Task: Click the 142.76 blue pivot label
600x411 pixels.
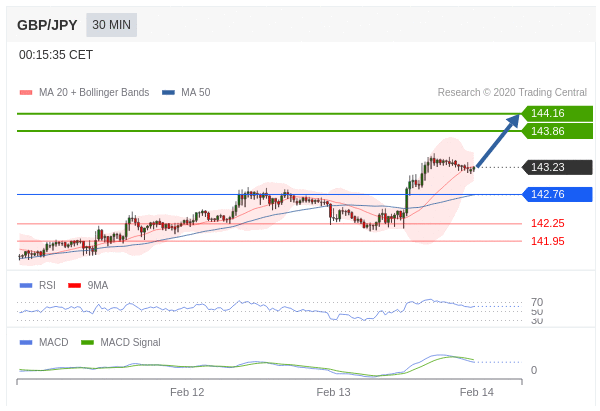Action: pyautogui.click(x=555, y=194)
